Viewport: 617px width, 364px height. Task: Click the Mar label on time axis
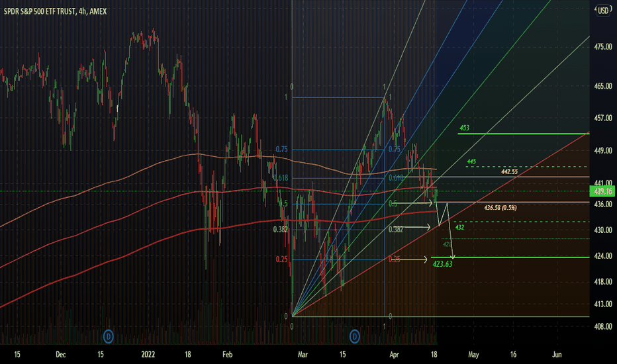[x=303, y=355]
